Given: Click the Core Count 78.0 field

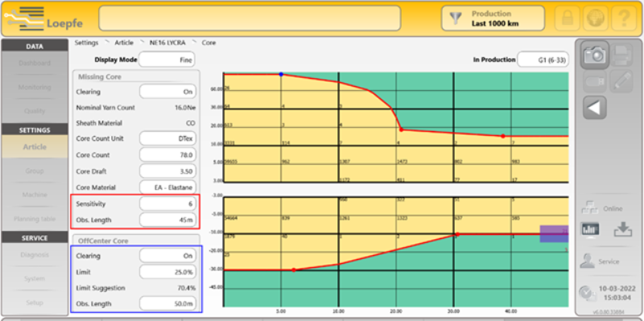Looking at the screenshot, I should click(x=167, y=154).
